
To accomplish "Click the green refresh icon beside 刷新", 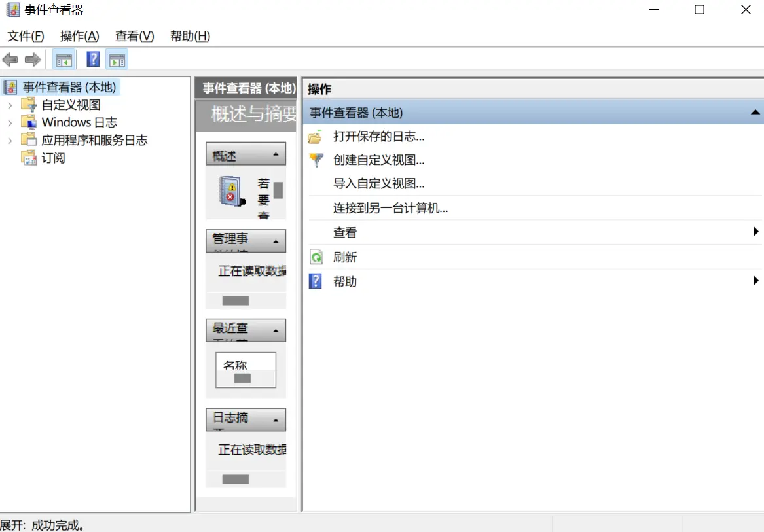I will click(316, 257).
